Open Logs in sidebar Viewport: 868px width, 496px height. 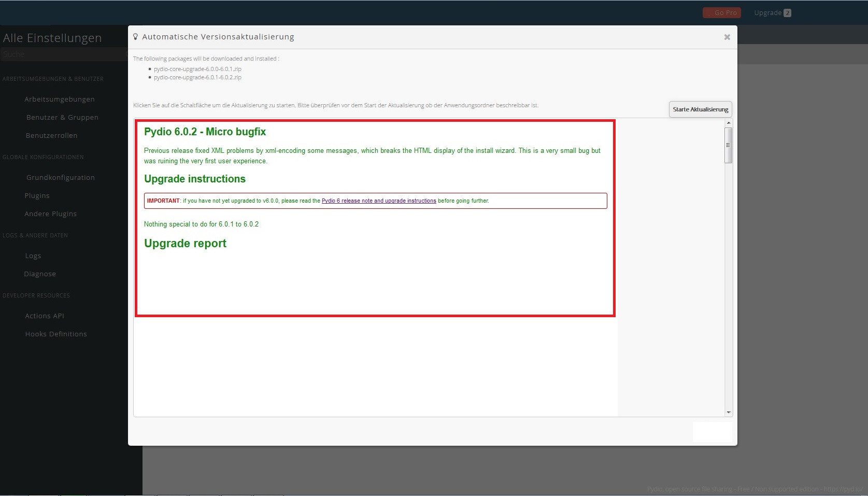coord(33,256)
